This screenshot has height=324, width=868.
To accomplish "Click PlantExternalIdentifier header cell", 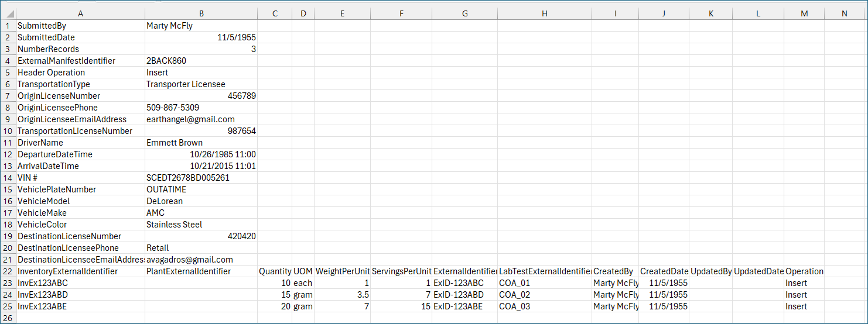I will 201,271.
